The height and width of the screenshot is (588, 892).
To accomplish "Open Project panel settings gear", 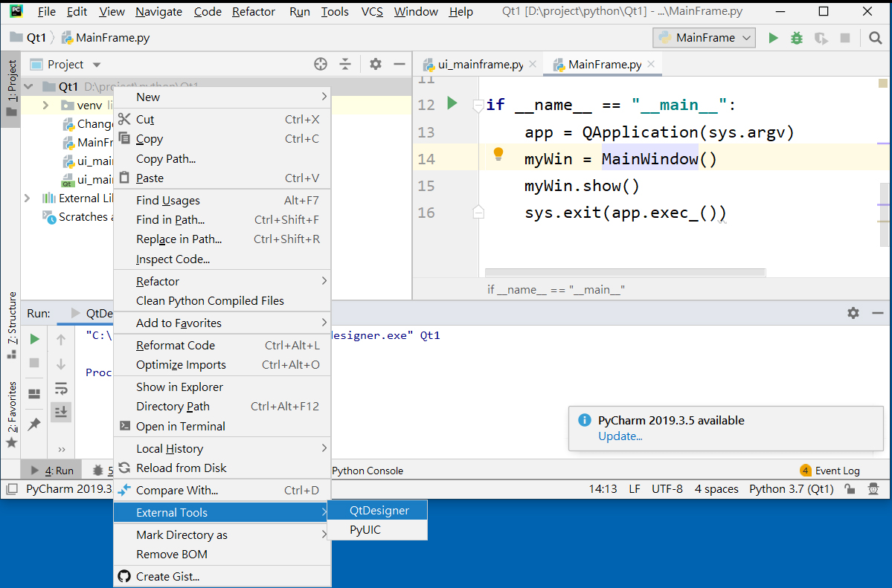I will (376, 64).
